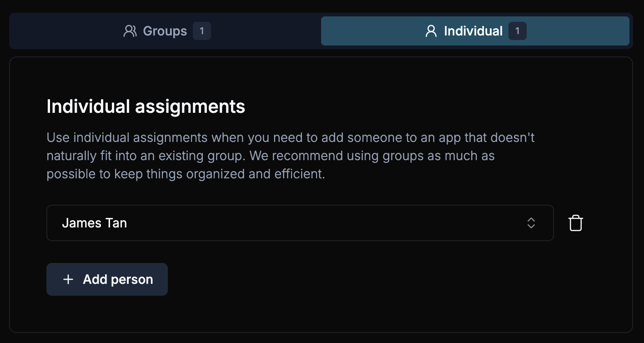This screenshot has height=343, width=644.
Task: Expand the assignee selector to change person
Action: pos(300,223)
